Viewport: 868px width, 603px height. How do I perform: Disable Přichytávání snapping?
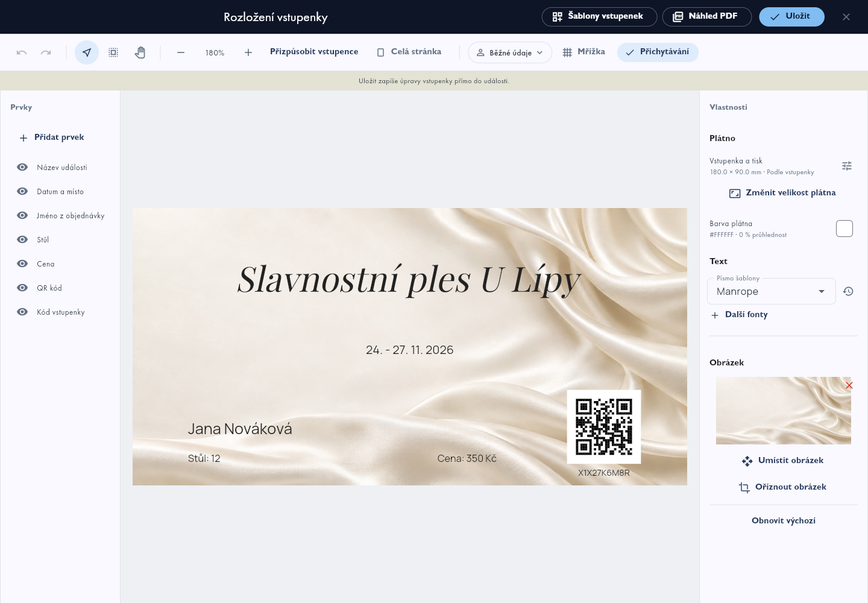click(658, 52)
